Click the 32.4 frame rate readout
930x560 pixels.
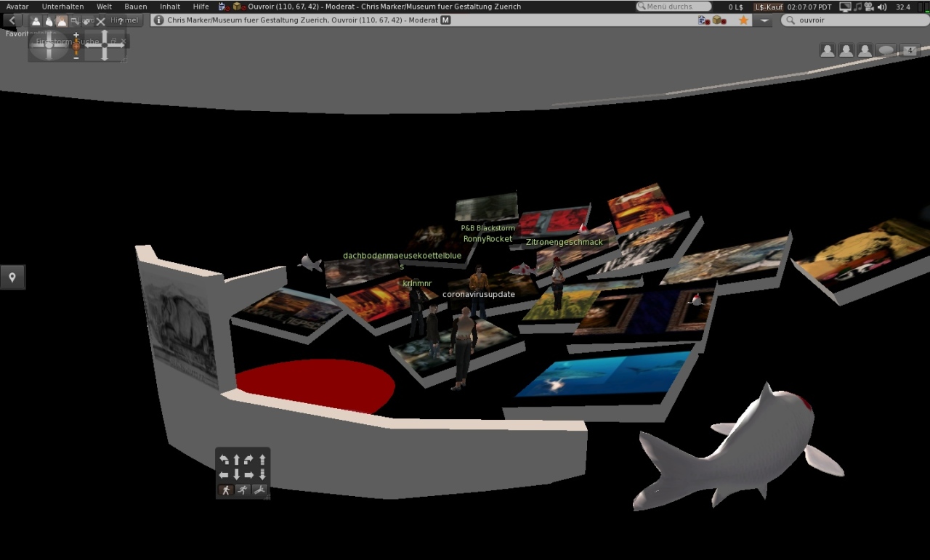(x=903, y=7)
